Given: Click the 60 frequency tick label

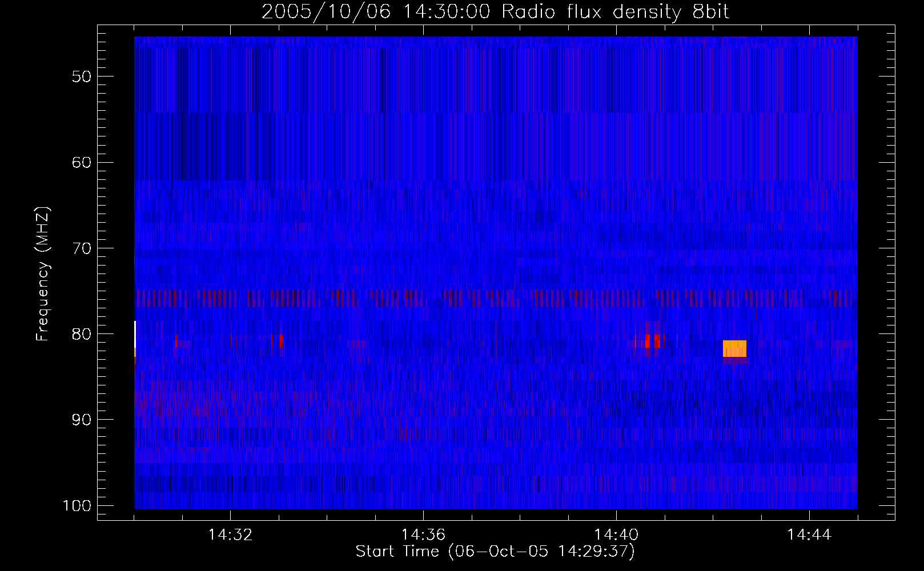Looking at the screenshot, I should (81, 162).
